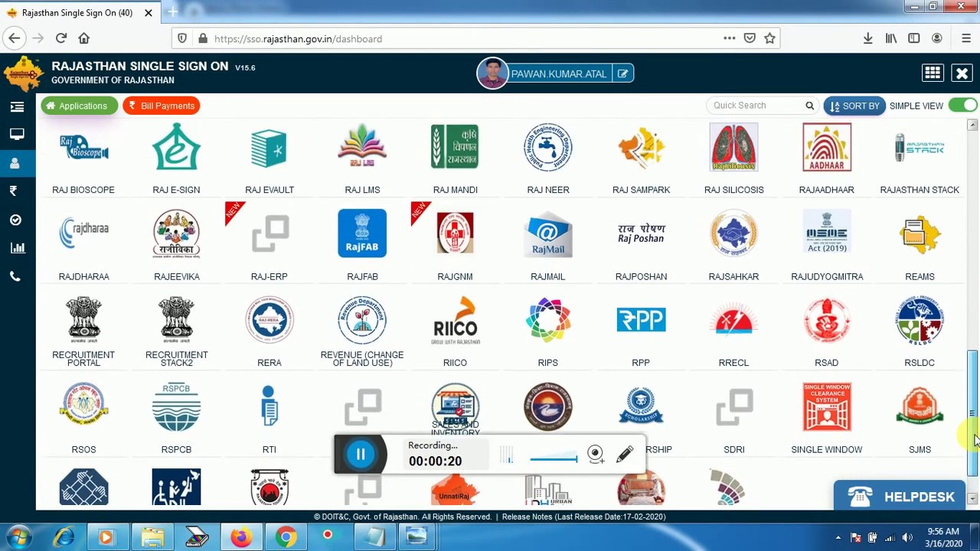This screenshot has width=980, height=551.
Task: Open the RIICO app icon
Action: click(455, 320)
